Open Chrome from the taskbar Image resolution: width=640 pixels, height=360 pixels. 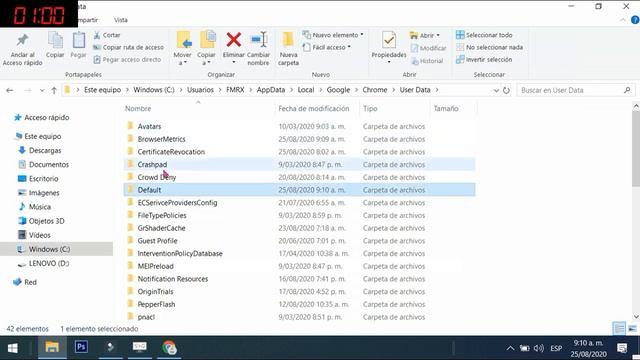[169, 348]
